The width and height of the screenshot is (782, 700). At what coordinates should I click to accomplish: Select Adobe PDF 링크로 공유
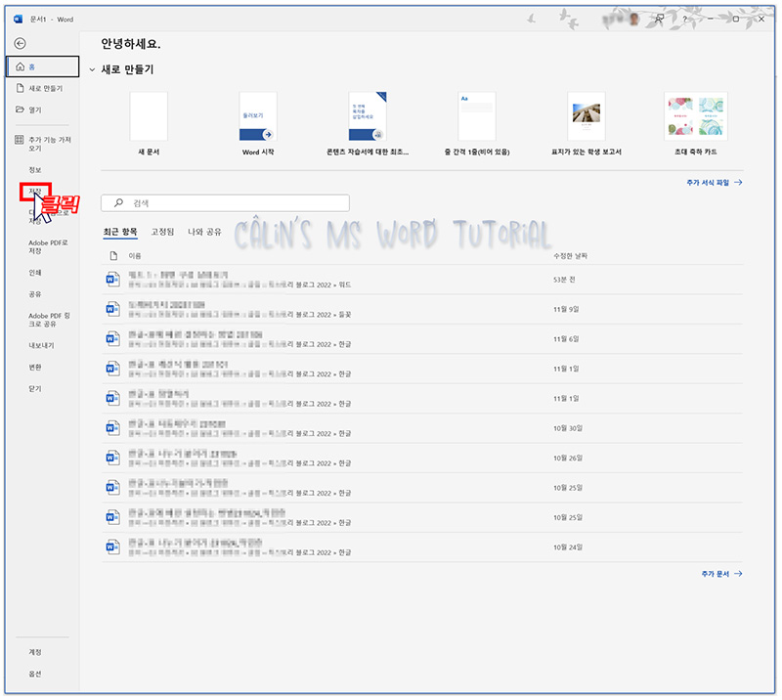tap(49, 320)
